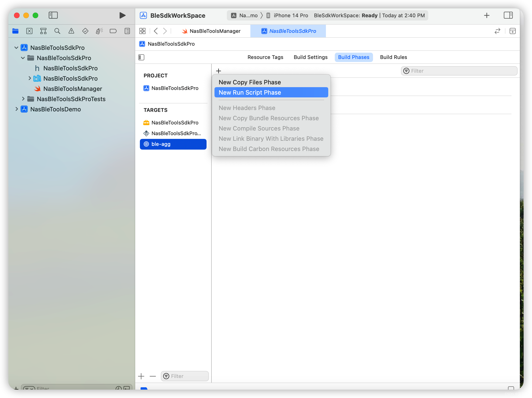This screenshot has width=532, height=398.
Task: Click the Run play button
Action: point(122,15)
